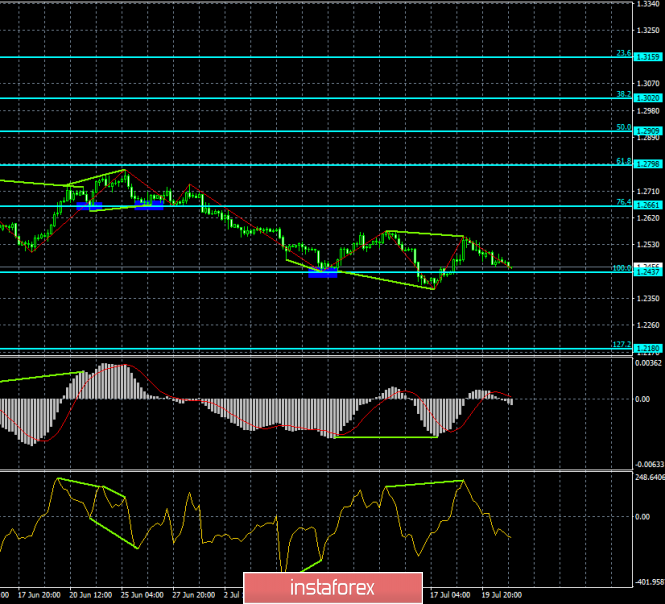Click the 0.00 value on MACD panel scale

pyautogui.click(x=643, y=399)
